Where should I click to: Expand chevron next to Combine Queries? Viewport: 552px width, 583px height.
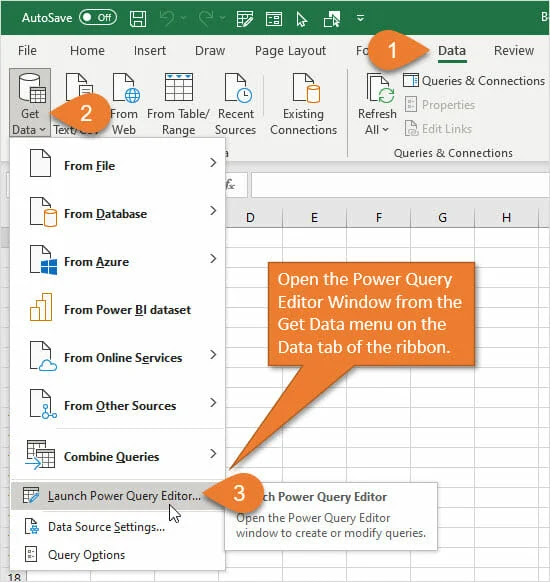(x=213, y=453)
